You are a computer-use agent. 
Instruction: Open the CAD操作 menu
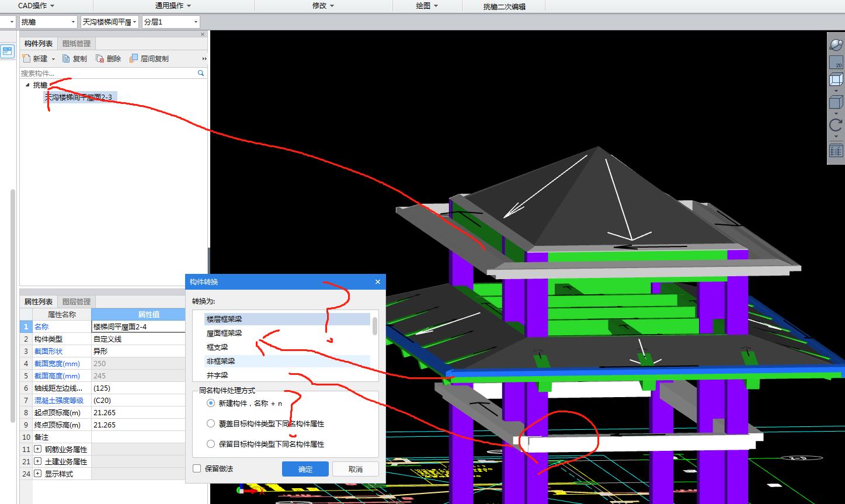coord(36,5)
